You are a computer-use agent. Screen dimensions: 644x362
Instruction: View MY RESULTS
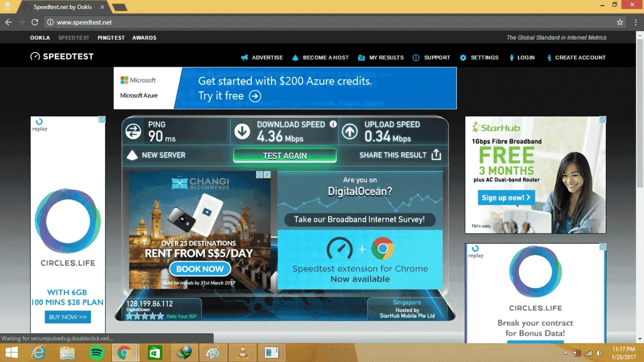coord(380,57)
